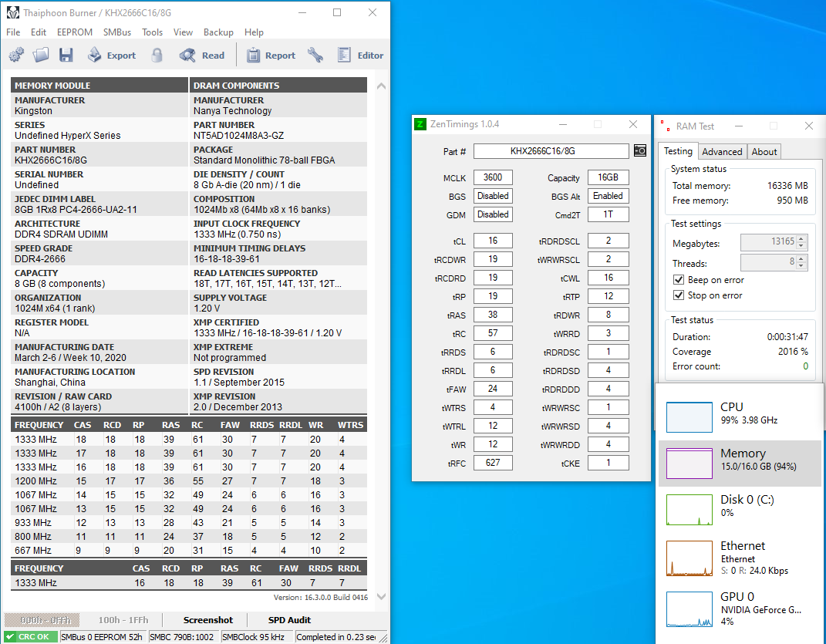Click the Read toolbar button
Viewport: 826px width, 644px height.
coord(202,55)
